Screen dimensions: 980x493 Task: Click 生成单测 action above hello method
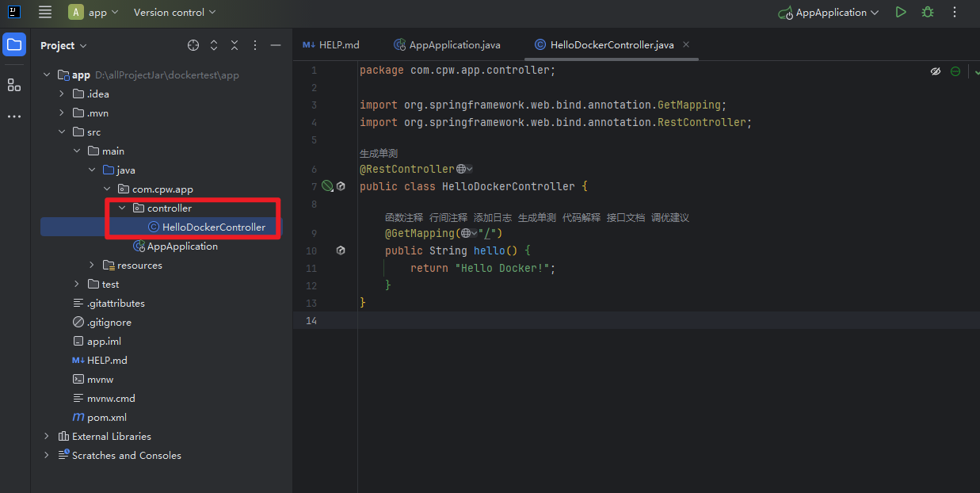coord(537,217)
